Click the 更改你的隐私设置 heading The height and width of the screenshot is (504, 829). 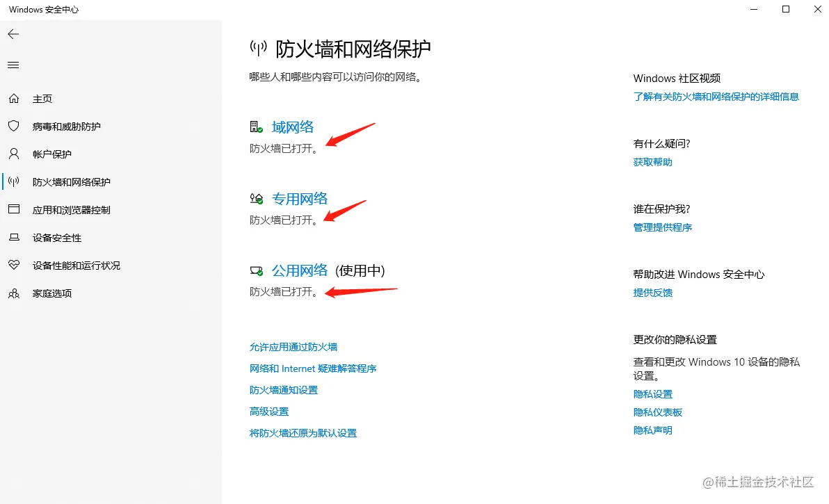point(675,340)
